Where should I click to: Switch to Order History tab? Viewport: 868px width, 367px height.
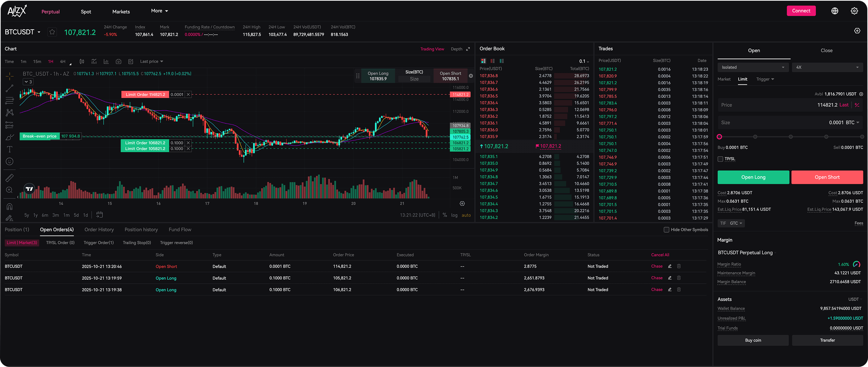(x=99, y=230)
